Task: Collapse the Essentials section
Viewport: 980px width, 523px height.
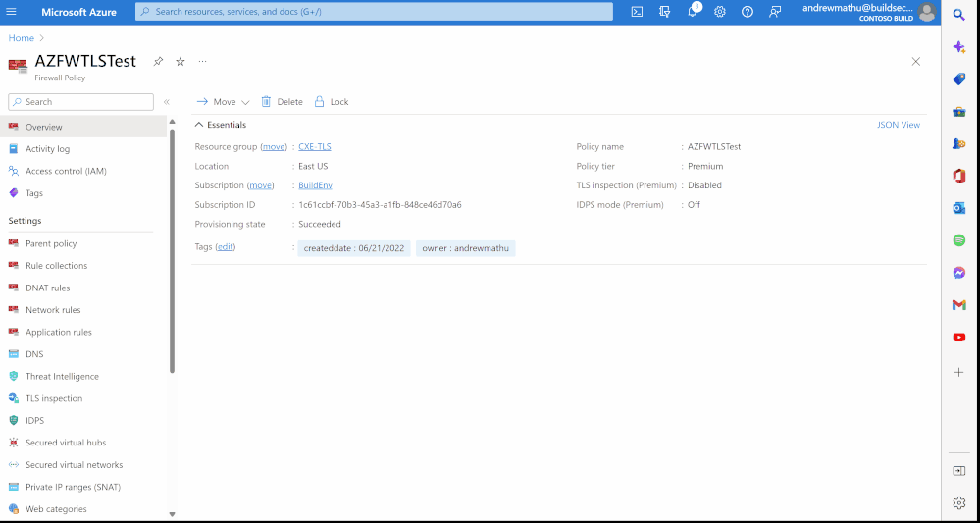Action: 221,125
